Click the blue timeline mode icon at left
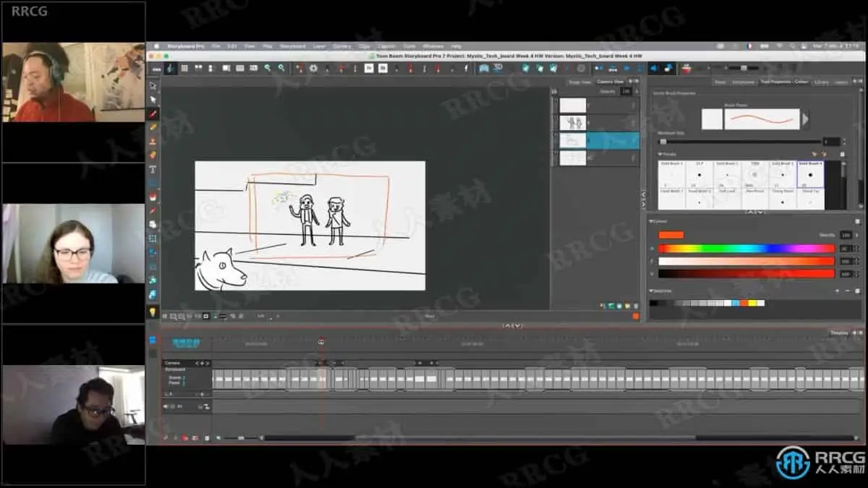This screenshot has width=868, height=488. click(x=153, y=340)
